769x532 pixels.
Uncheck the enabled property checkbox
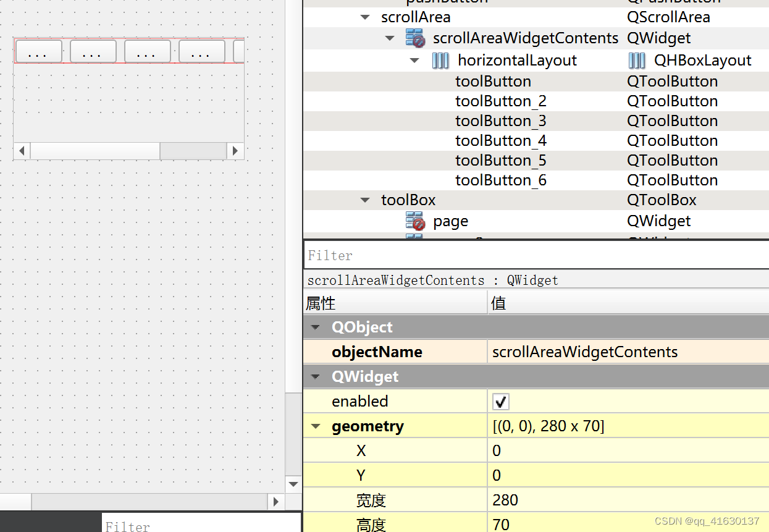click(500, 401)
